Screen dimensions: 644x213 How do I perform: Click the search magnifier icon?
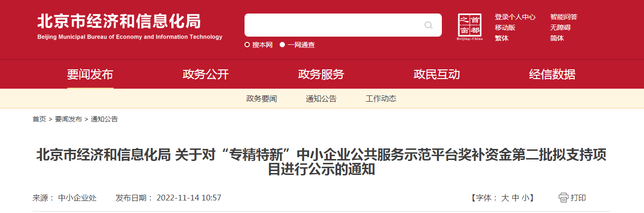click(x=428, y=25)
